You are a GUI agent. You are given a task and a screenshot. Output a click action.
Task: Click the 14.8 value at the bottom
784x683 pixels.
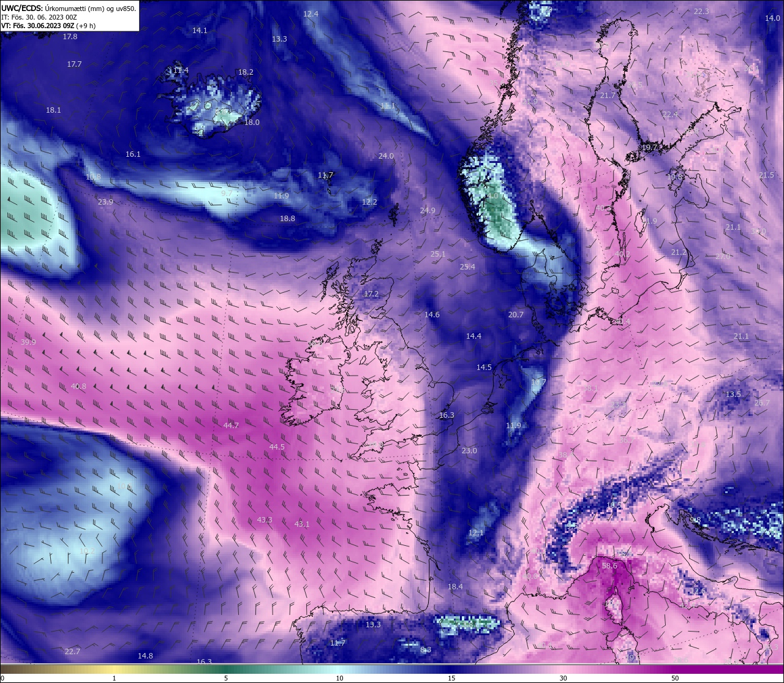click(145, 656)
